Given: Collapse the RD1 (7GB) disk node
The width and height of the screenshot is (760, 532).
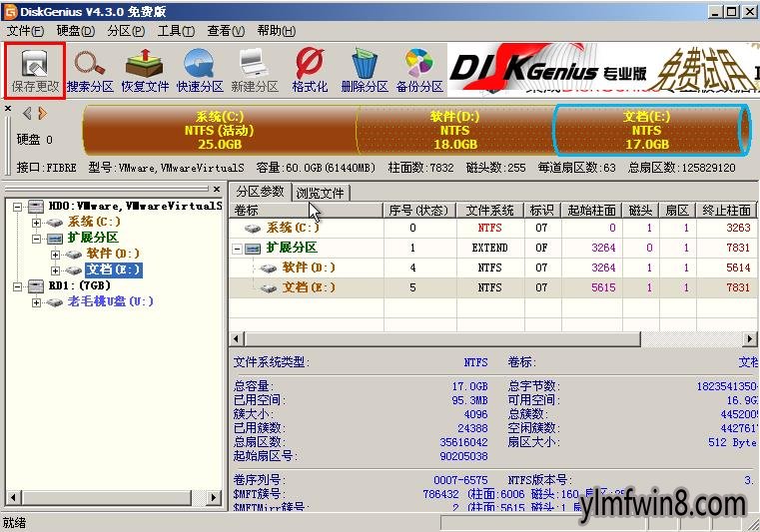Looking at the screenshot, I should pyautogui.click(x=17, y=286).
